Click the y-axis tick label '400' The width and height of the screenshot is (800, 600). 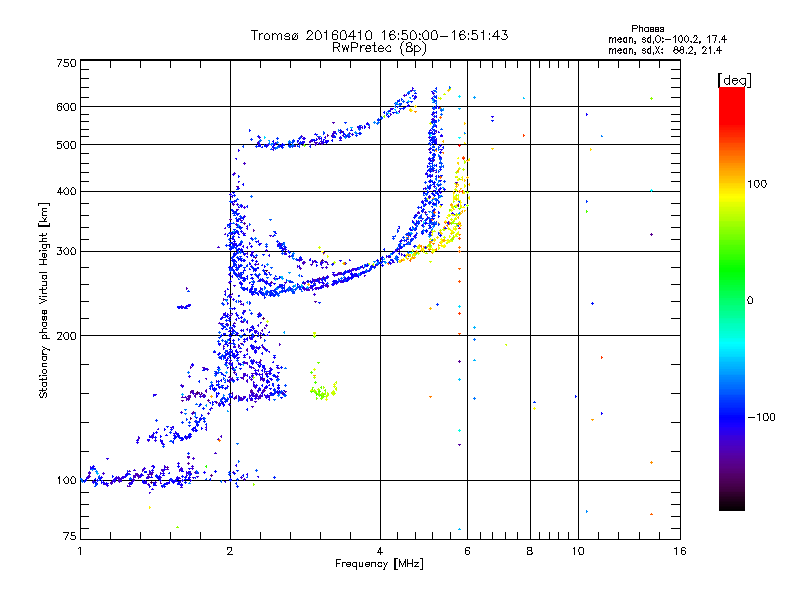67,192
